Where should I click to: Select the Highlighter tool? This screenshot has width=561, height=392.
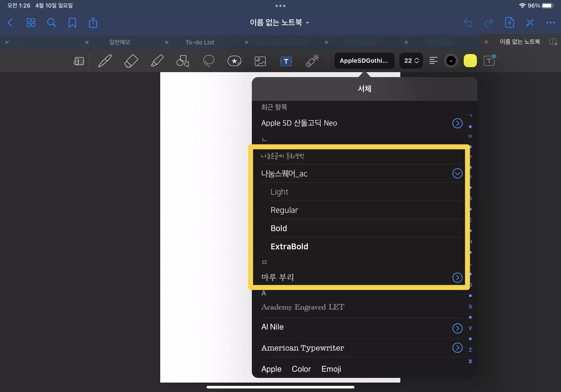pyautogui.click(x=157, y=61)
